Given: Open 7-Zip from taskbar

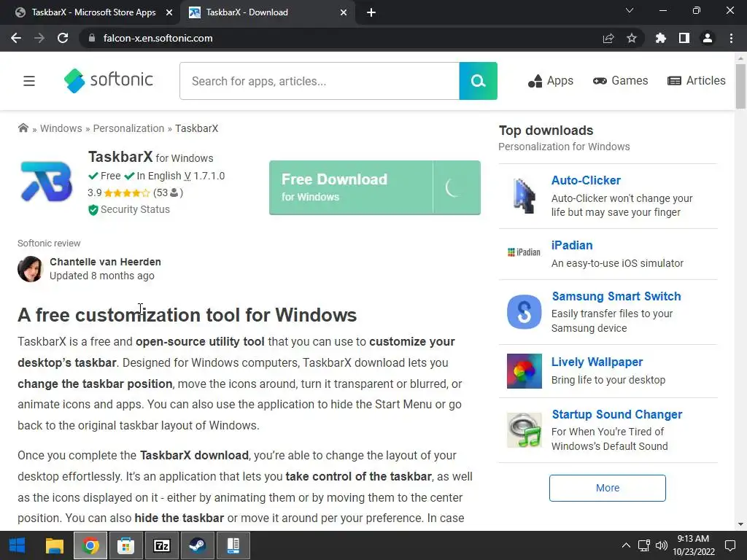Looking at the screenshot, I should 161,545.
